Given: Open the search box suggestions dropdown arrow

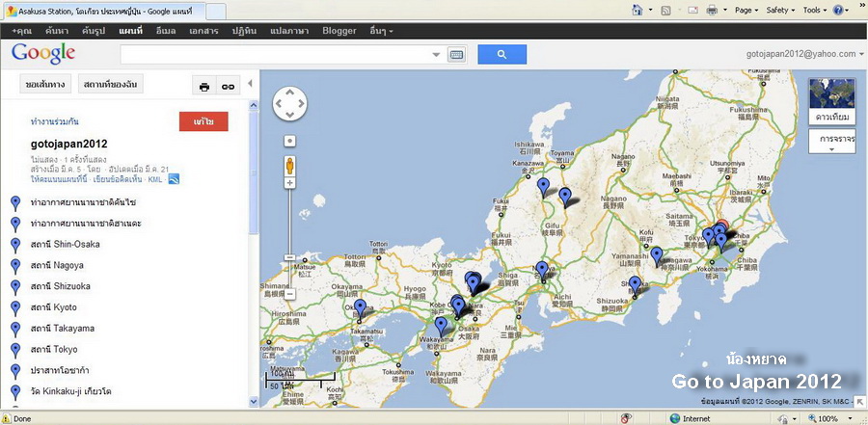Looking at the screenshot, I should click(436, 55).
